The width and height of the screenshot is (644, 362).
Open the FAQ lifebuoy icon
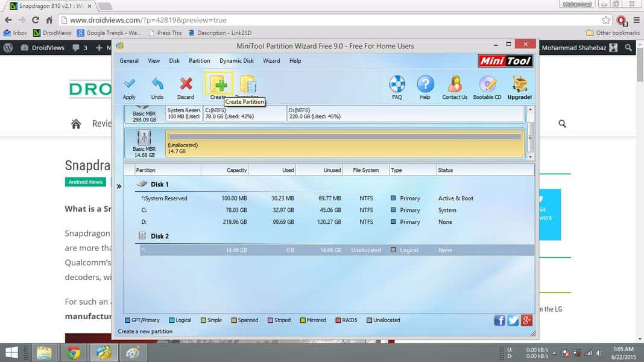pyautogui.click(x=397, y=84)
